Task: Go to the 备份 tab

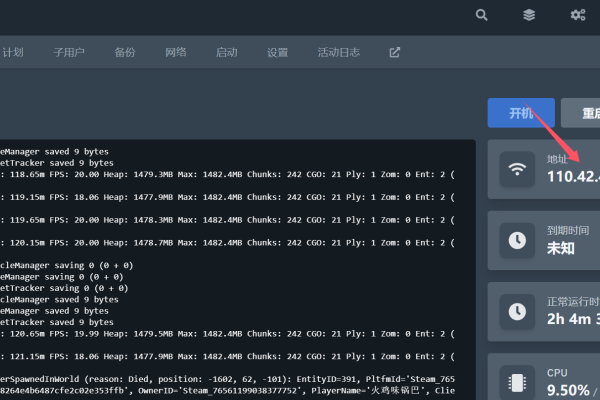Action: [125, 52]
